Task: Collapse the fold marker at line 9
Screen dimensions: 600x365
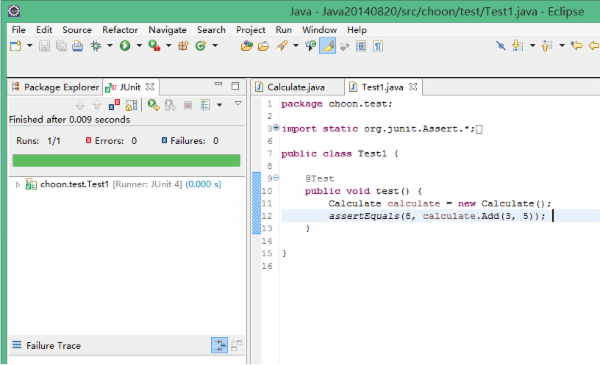Action: 276,178
